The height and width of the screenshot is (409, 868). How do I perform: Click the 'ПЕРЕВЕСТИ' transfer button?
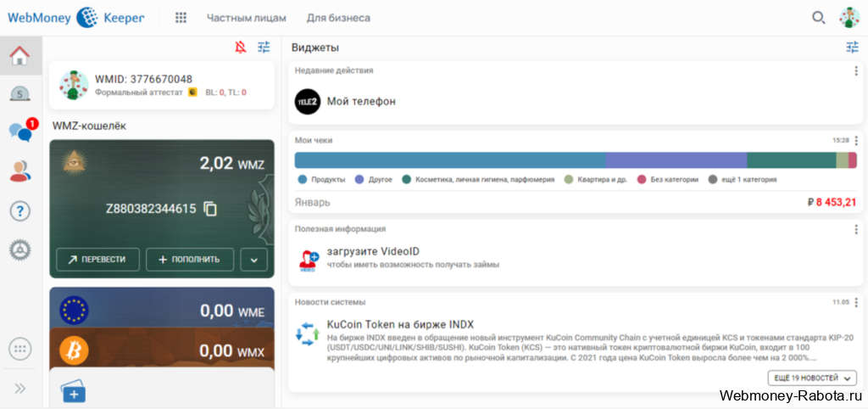coord(97,260)
